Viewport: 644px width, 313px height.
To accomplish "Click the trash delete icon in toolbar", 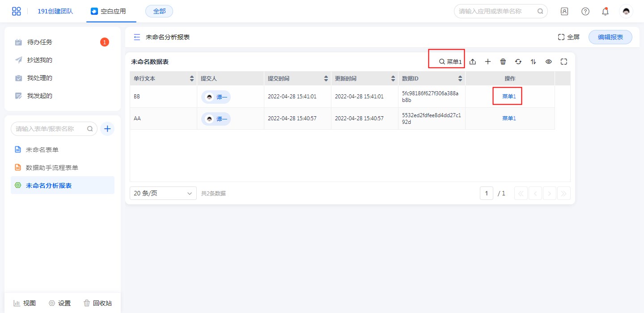I will pos(503,62).
